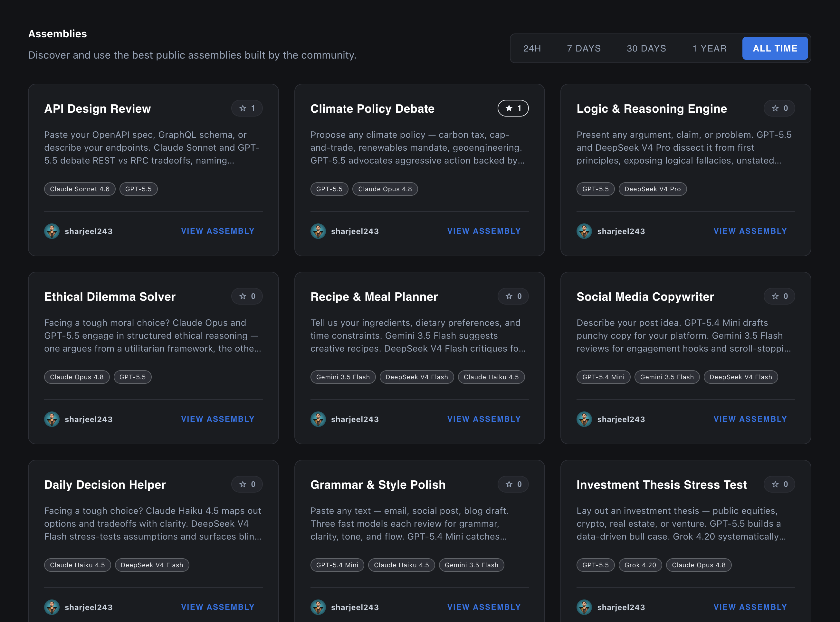View Assembly for Daily Decision Helper
The image size is (840, 622).
(x=218, y=607)
